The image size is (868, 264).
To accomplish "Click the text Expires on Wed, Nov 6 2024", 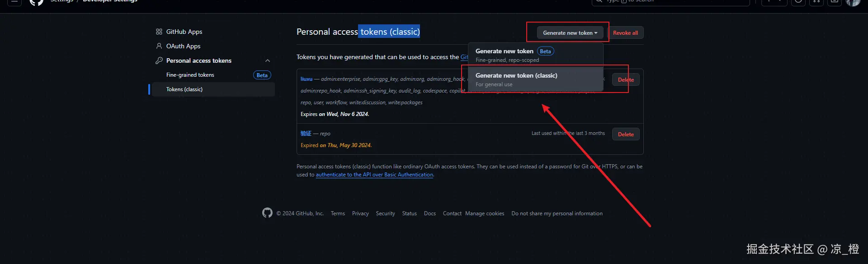I will tap(335, 114).
